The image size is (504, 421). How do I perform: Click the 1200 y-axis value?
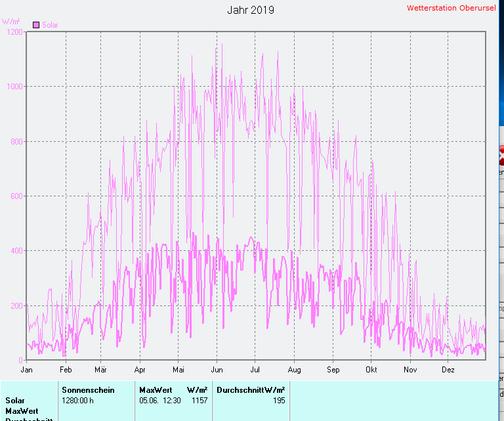[x=15, y=32]
